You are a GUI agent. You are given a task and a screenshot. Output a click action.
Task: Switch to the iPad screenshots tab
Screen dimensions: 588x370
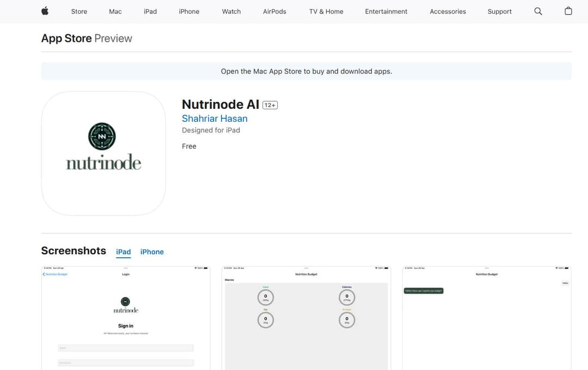[x=124, y=252]
